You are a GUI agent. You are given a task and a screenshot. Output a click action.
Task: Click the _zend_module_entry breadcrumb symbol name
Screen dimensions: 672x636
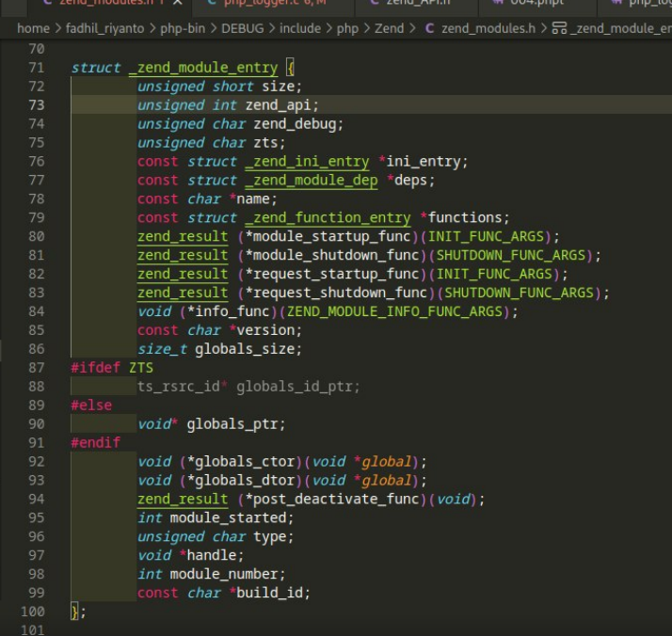(621, 28)
